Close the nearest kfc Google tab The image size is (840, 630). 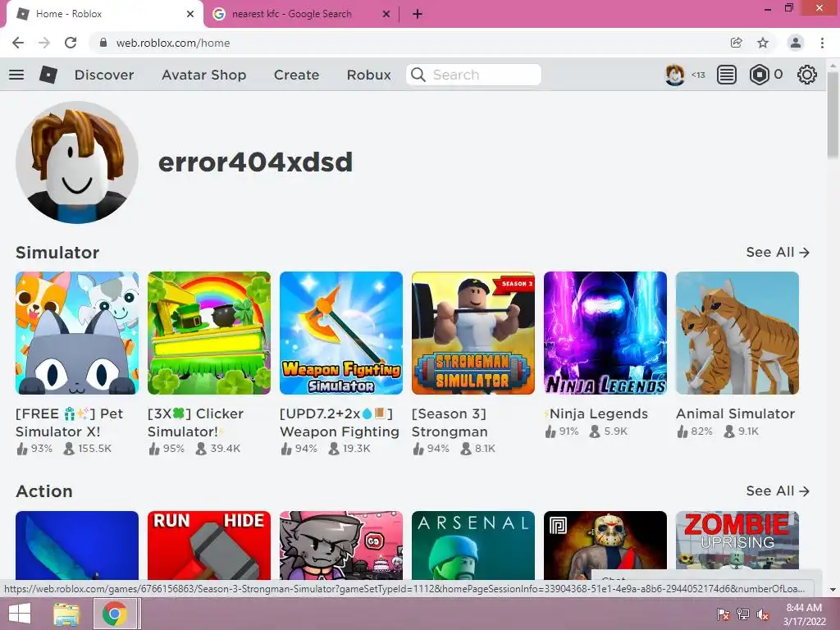(386, 14)
